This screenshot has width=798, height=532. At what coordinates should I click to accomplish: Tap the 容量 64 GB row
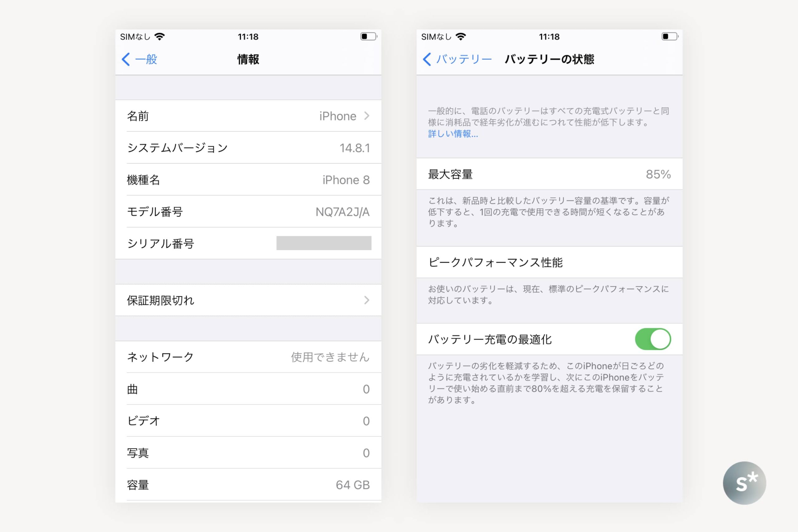coord(248,485)
